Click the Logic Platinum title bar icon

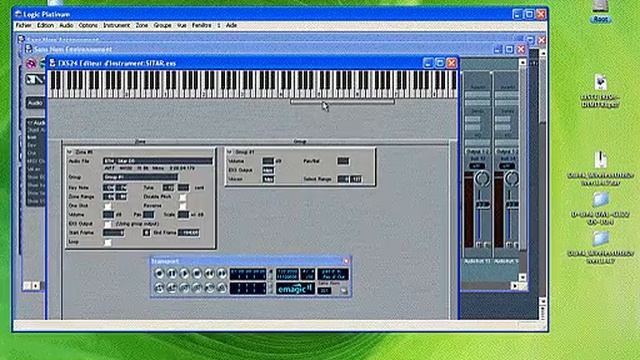tap(18, 14)
